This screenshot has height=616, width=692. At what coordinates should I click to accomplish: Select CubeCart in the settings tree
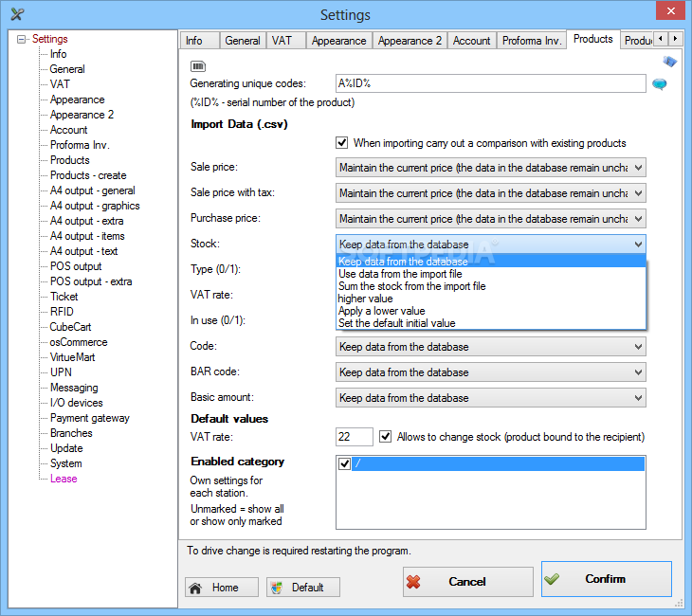70,327
